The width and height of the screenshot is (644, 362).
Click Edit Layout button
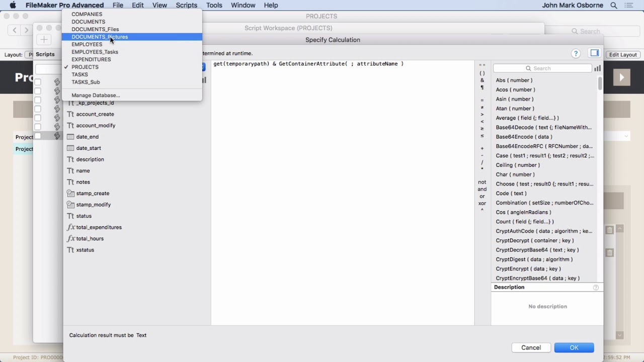pyautogui.click(x=623, y=55)
